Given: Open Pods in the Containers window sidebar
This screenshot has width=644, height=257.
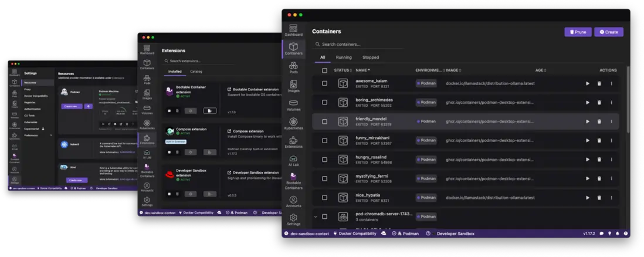Looking at the screenshot, I should click(x=293, y=68).
